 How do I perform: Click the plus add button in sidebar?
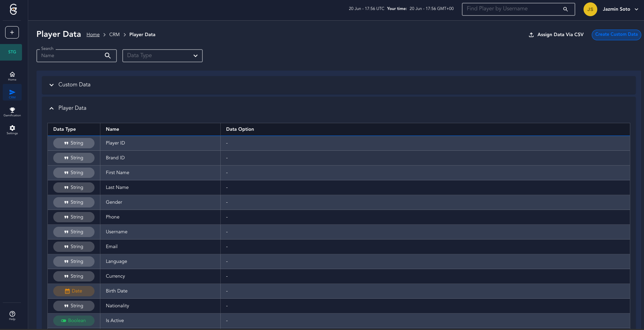(12, 32)
